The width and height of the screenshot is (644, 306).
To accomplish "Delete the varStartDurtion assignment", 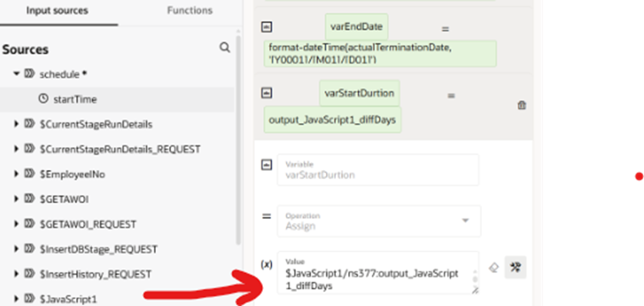I will pos(521,105).
